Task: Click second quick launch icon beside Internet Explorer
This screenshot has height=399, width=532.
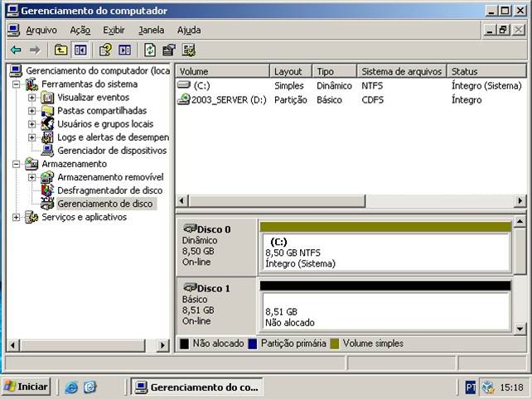Action: pos(90,387)
